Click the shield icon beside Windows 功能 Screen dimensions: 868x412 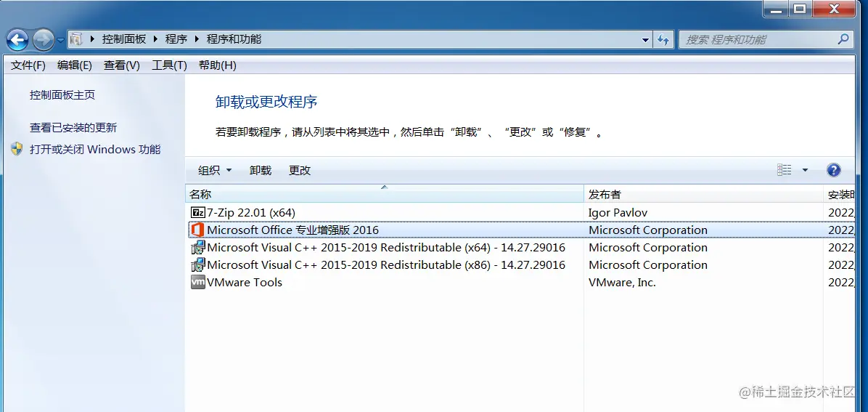[17, 149]
